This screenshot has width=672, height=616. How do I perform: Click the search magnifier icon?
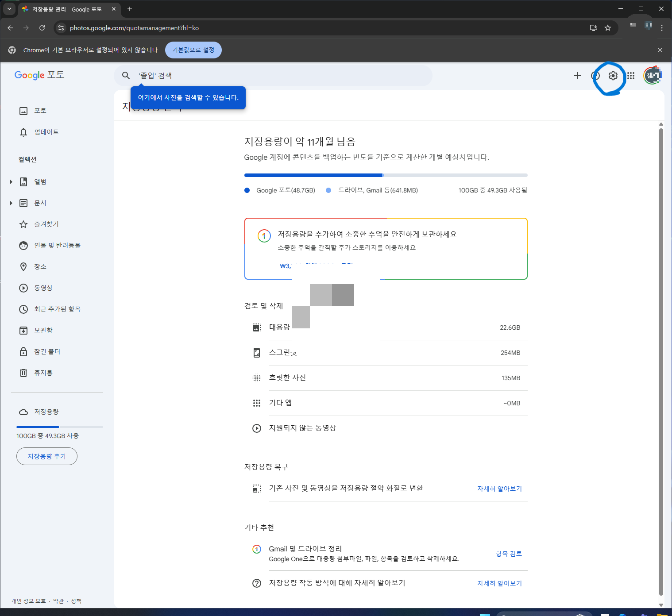[x=126, y=76]
